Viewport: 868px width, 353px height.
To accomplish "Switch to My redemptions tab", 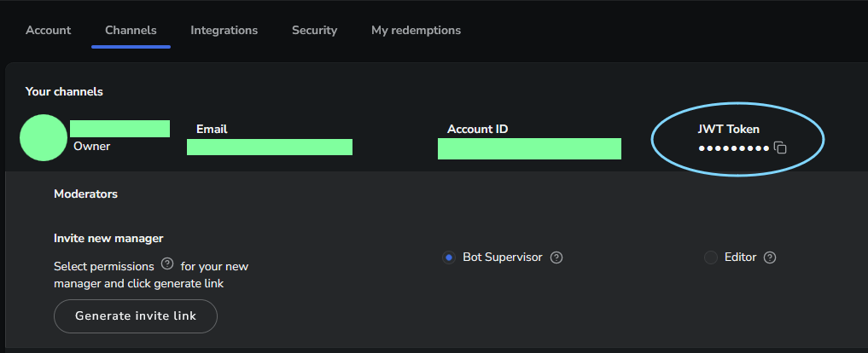I will (416, 31).
